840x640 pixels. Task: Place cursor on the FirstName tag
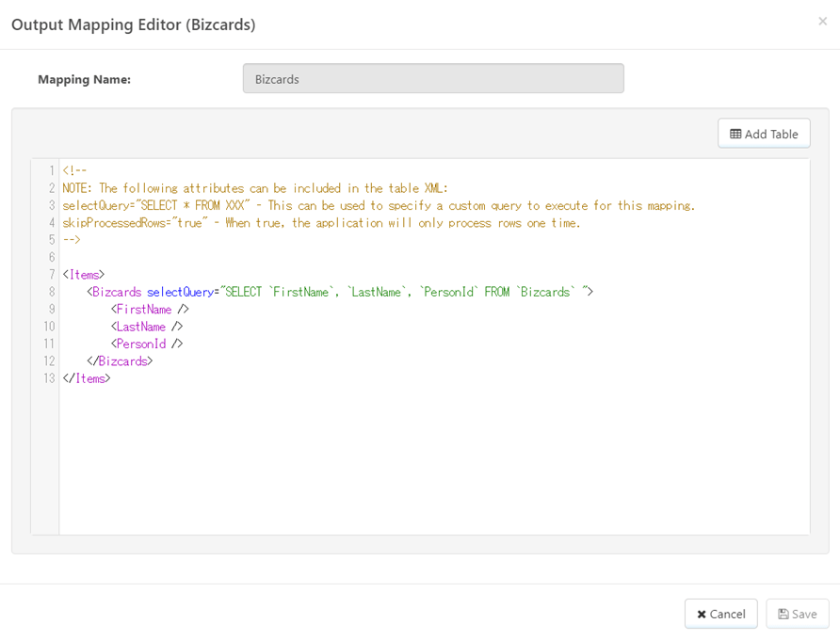144,310
